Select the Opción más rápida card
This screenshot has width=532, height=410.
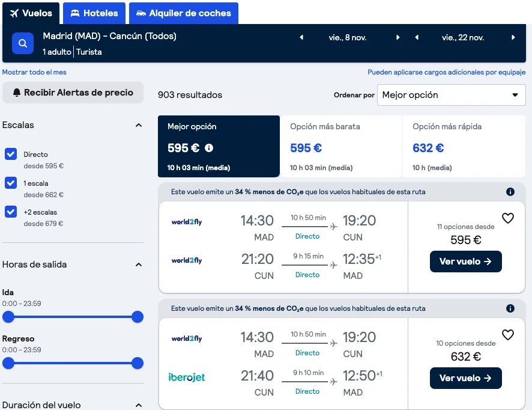(x=464, y=147)
